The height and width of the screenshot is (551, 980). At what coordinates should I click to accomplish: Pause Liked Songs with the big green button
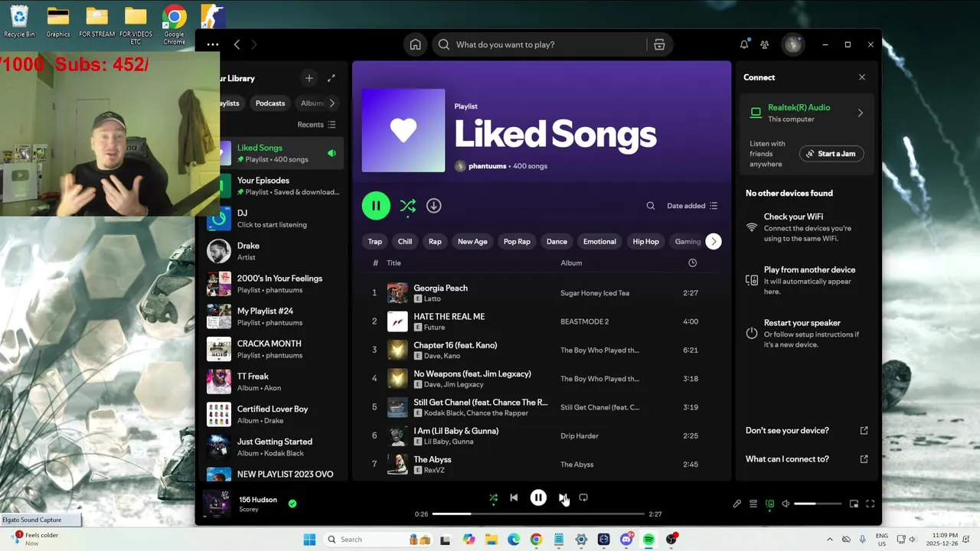(376, 206)
